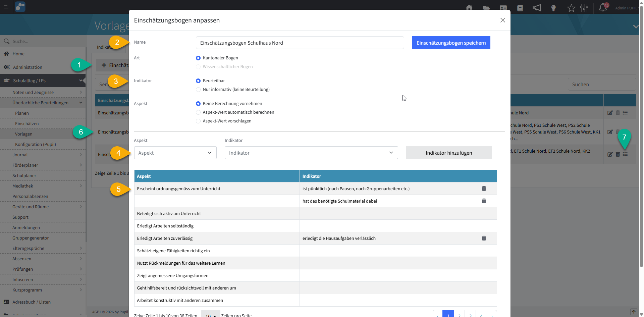Screen dimensions: 644x317
Task: Click the Suchen field in background table
Action: [x=602, y=85]
